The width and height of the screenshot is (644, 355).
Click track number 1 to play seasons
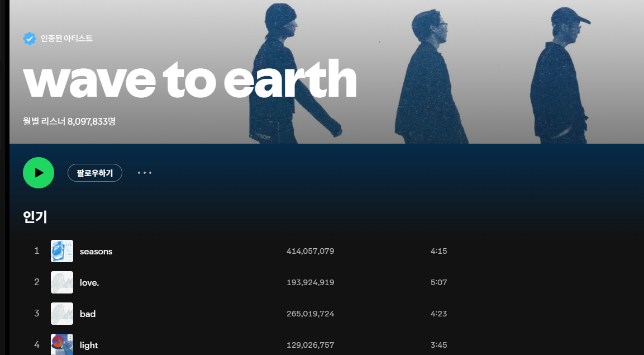[x=36, y=250]
